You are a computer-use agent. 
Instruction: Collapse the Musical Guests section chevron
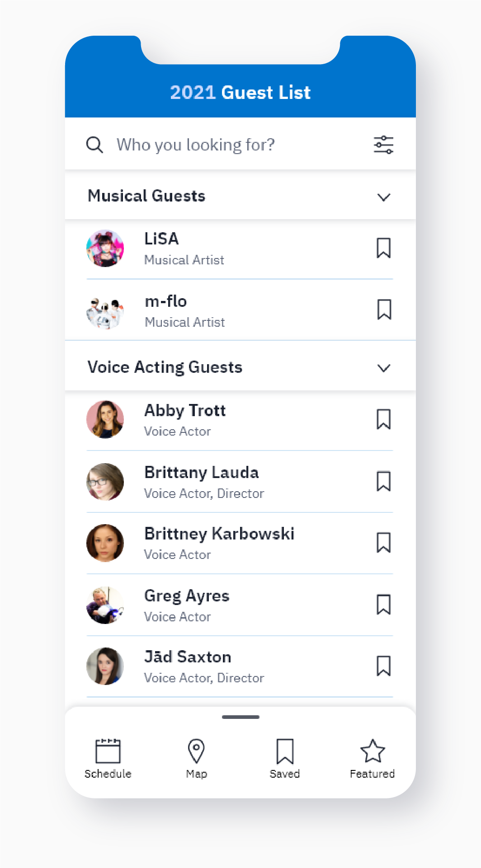[384, 197]
